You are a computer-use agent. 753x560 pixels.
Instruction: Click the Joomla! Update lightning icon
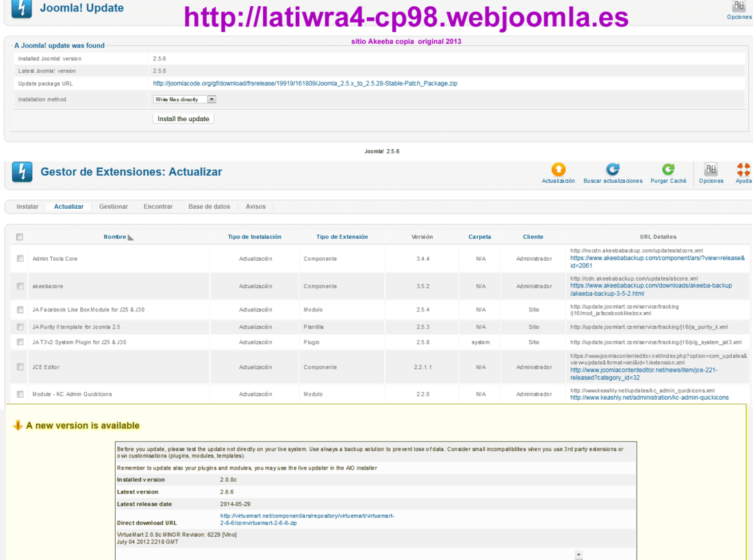pos(22,8)
